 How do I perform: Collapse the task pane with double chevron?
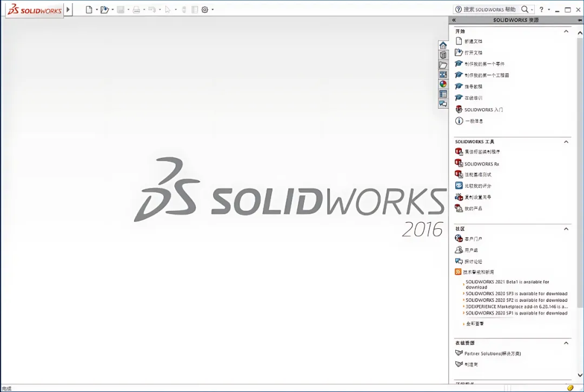pos(454,20)
